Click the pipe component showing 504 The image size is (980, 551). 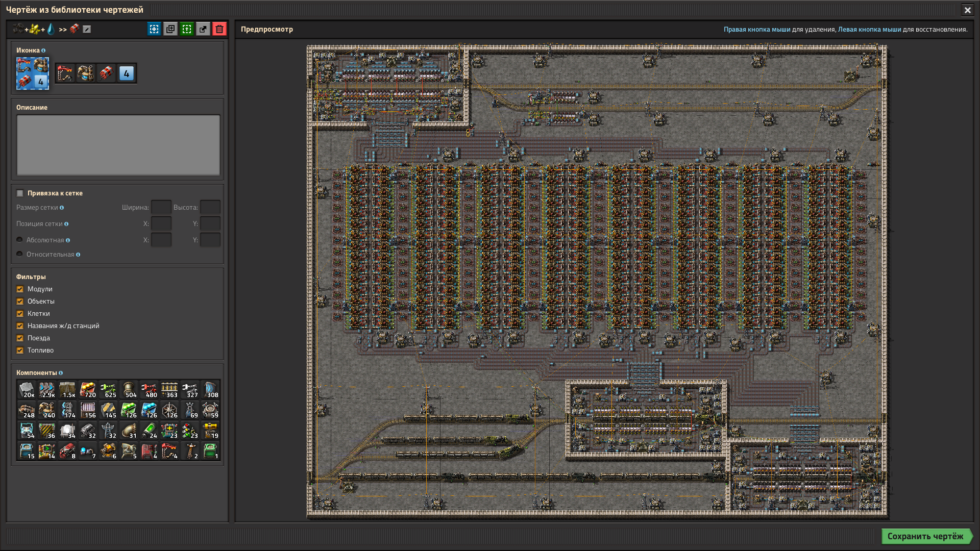tap(129, 390)
